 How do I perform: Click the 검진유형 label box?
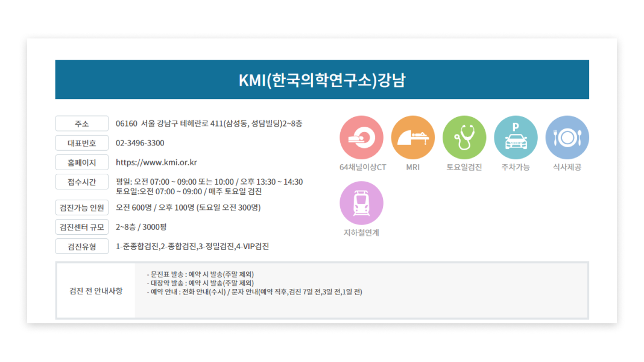point(82,246)
